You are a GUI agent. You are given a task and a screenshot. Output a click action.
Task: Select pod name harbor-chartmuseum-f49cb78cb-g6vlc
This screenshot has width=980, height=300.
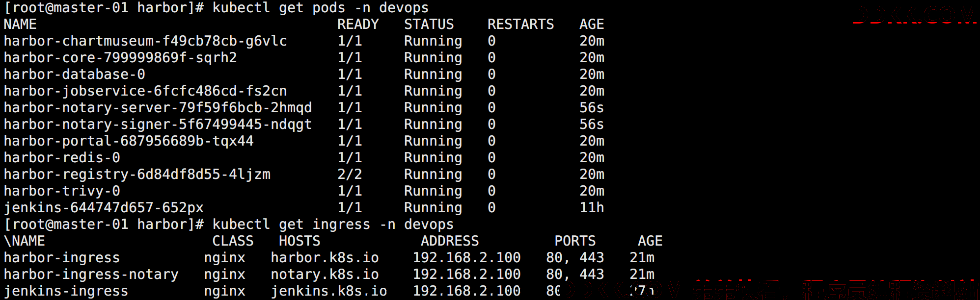[x=145, y=41]
